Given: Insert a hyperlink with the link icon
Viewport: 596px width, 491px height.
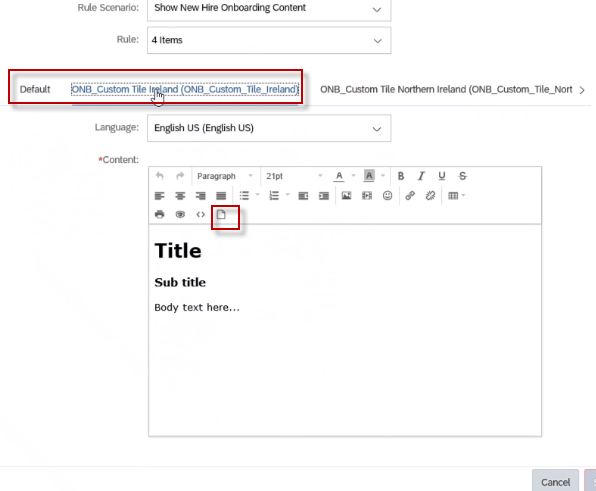Looking at the screenshot, I should pyautogui.click(x=410, y=196).
